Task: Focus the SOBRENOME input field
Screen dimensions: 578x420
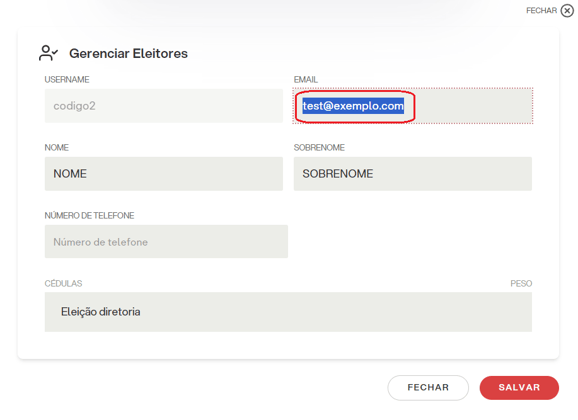Action: point(413,174)
